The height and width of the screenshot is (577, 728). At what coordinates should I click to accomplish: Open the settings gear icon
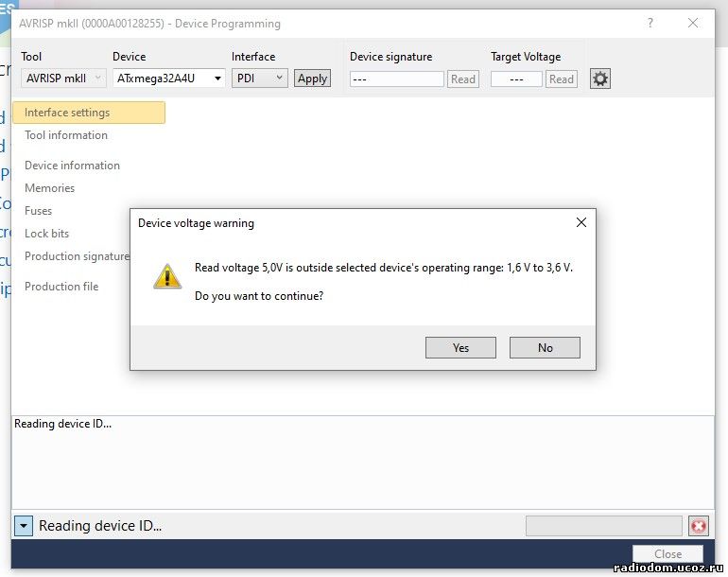(599, 79)
